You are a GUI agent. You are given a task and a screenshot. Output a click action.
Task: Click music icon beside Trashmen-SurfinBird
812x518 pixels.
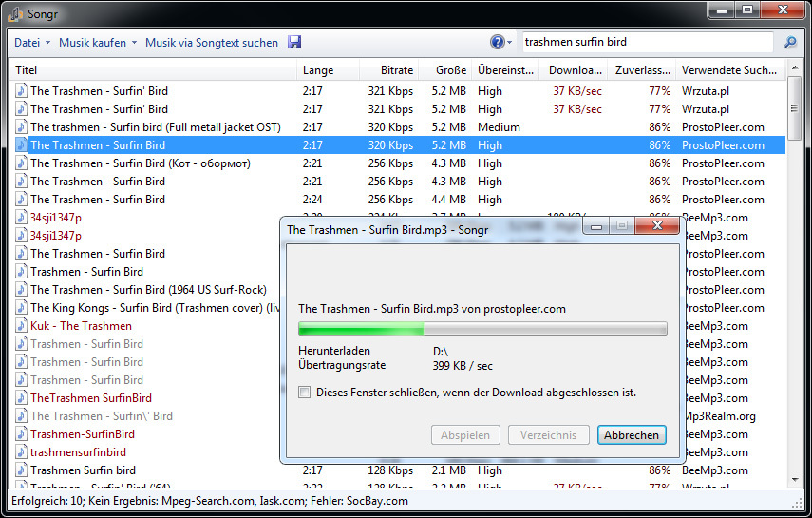point(21,434)
